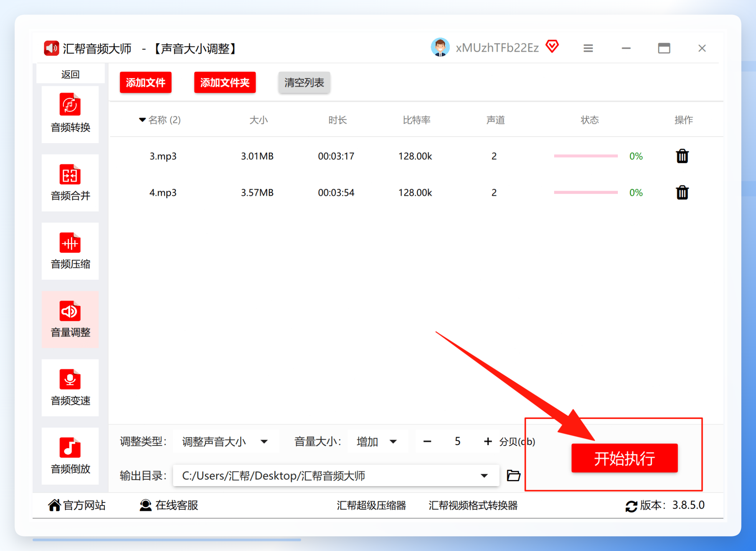Screen dimensions: 756x551
Task: Open the hamburger menu in title bar
Action: click(x=588, y=48)
